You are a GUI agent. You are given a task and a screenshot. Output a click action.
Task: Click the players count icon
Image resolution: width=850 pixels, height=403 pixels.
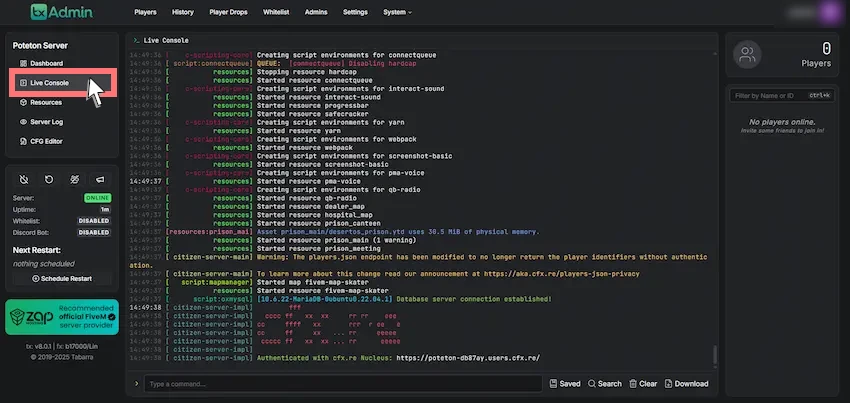click(747, 54)
